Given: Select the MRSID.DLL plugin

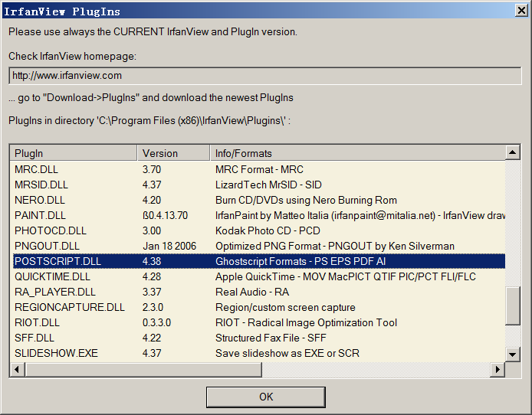Looking at the screenshot, I should (x=259, y=185).
